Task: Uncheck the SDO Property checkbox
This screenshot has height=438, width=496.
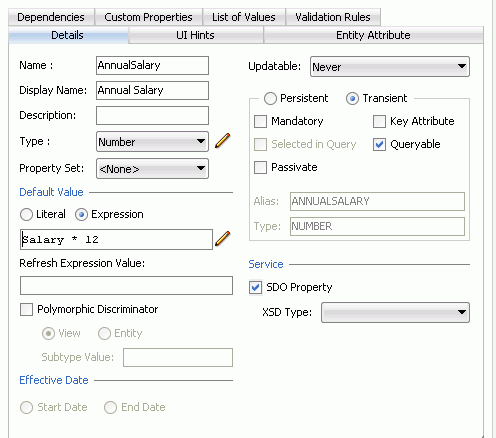Action: [255, 287]
